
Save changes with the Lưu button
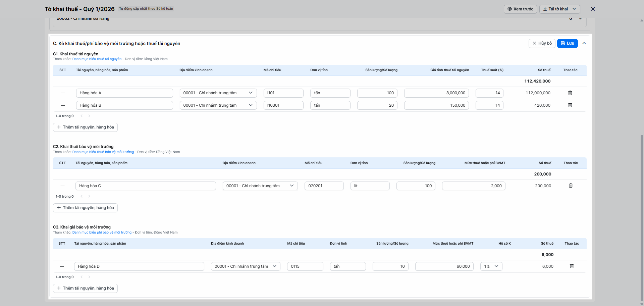click(567, 43)
